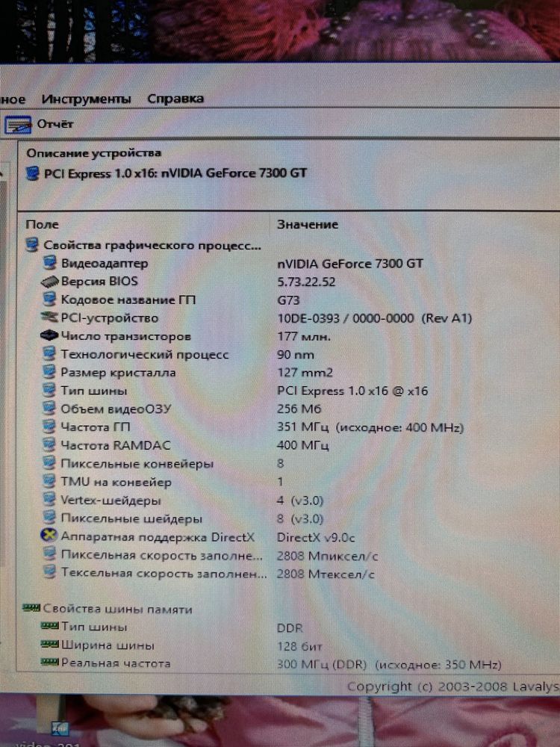Click the Видеоадаптер row icon
The width and height of the screenshot is (560, 747).
tap(49, 263)
